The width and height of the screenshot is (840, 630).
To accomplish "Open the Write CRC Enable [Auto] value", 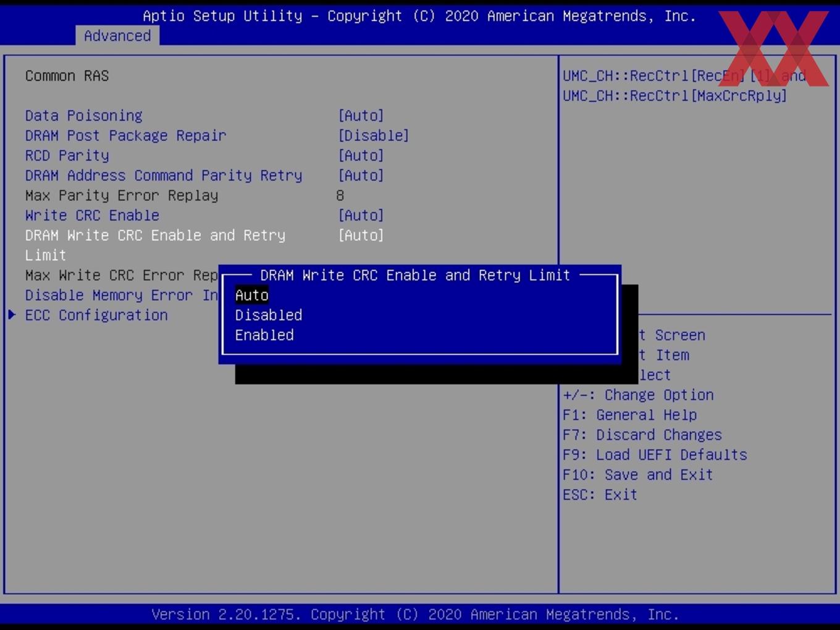I will pyautogui.click(x=361, y=215).
